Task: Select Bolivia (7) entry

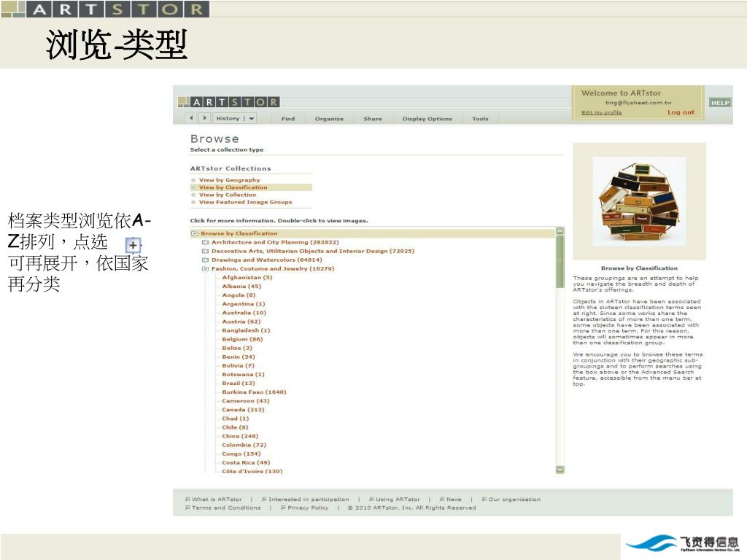Action: [x=239, y=366]
